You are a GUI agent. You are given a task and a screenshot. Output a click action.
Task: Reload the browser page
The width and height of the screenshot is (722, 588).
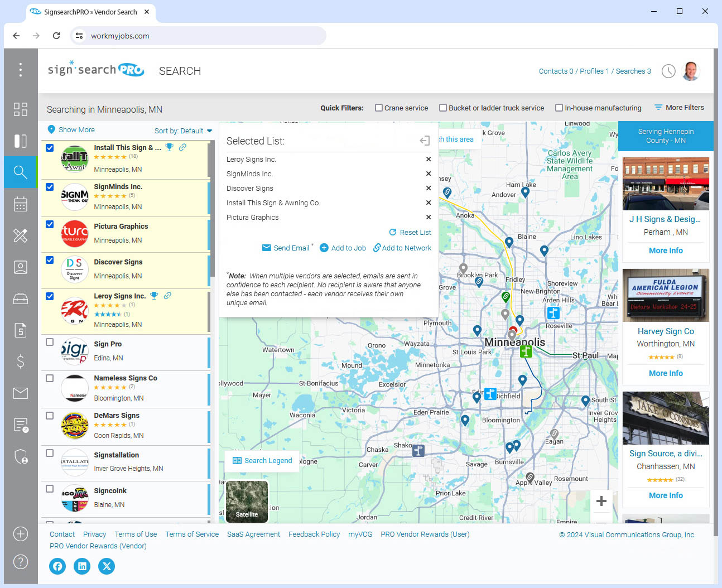56,36
